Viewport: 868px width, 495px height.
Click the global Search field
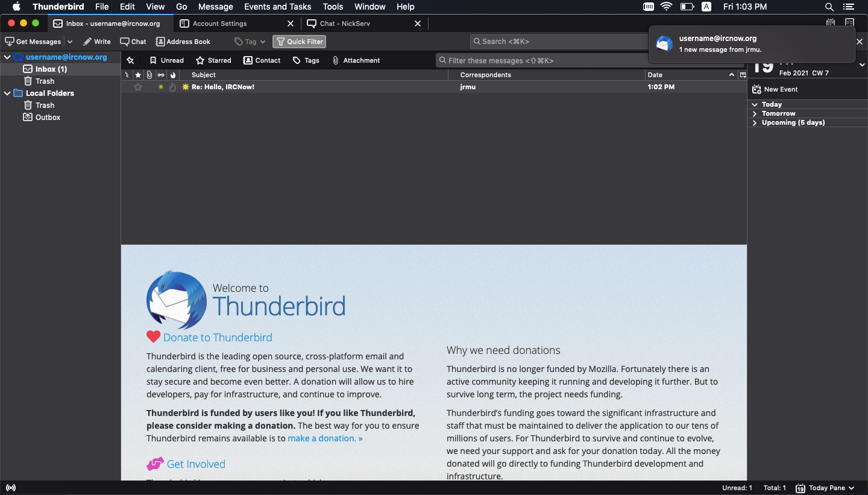pos(561,42)
